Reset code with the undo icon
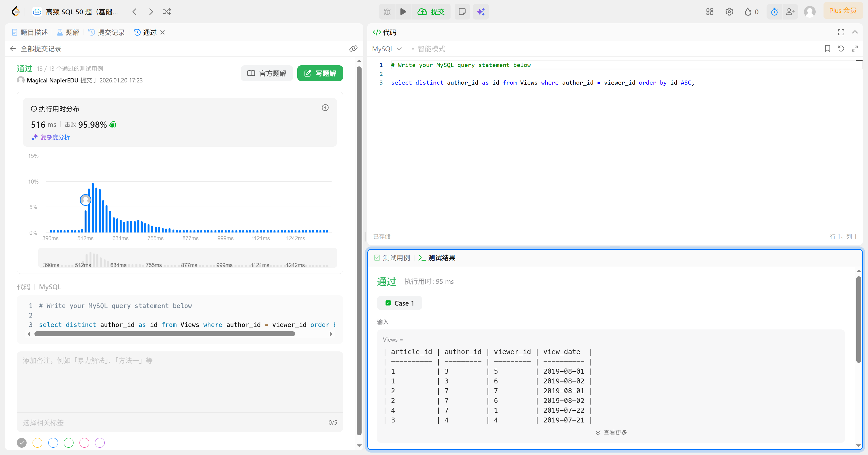868x455 pixels. [x=841, y=49]
